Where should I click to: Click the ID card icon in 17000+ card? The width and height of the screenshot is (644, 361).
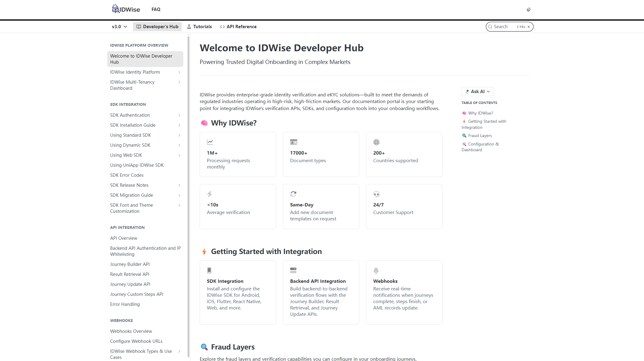click(x=293, y=142)
